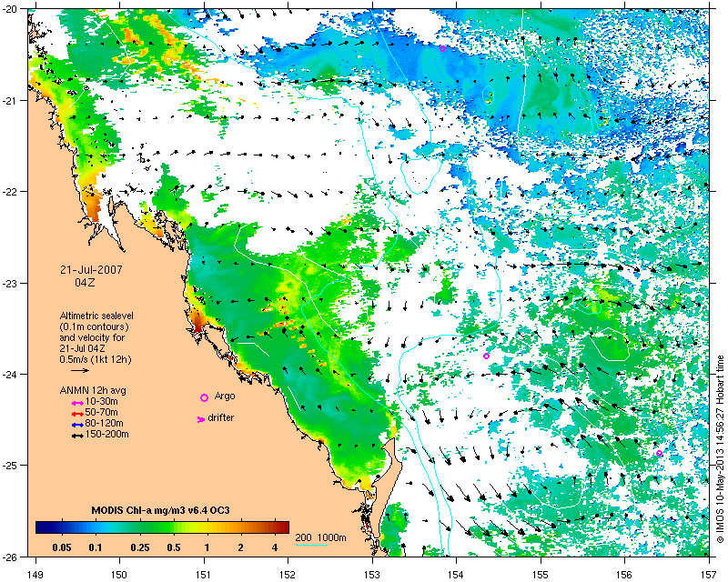This screenshot has width=728, height=582.
Task: Click the red 50-70m arrow icon
Action: coord(77,414)
